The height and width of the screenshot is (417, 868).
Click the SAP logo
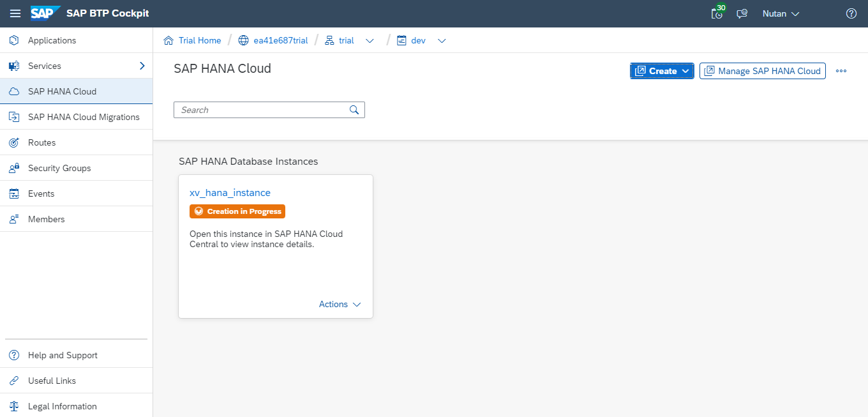point(45,13)
